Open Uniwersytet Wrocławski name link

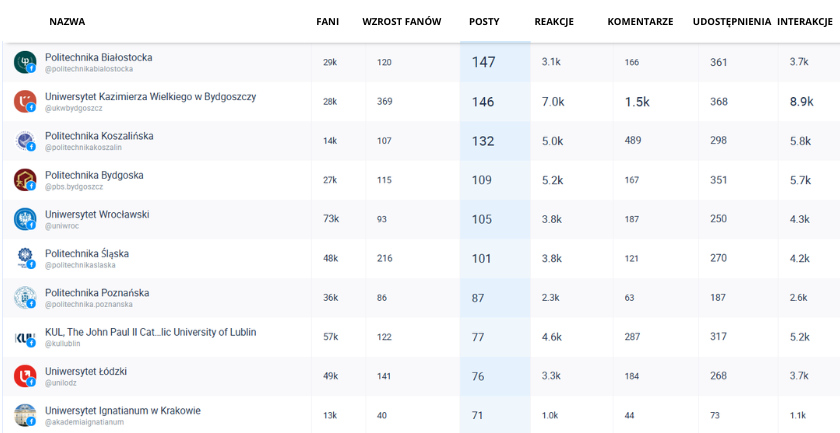(x=97, y=214)
